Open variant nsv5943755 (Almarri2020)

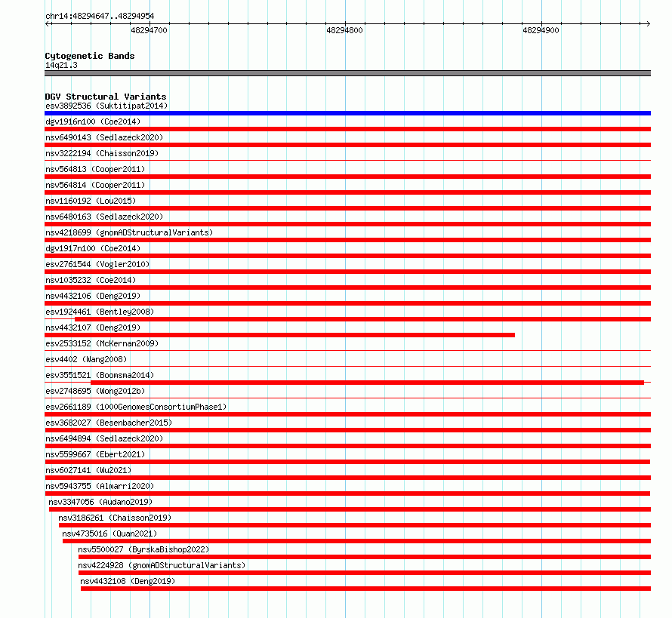(100, 486)
